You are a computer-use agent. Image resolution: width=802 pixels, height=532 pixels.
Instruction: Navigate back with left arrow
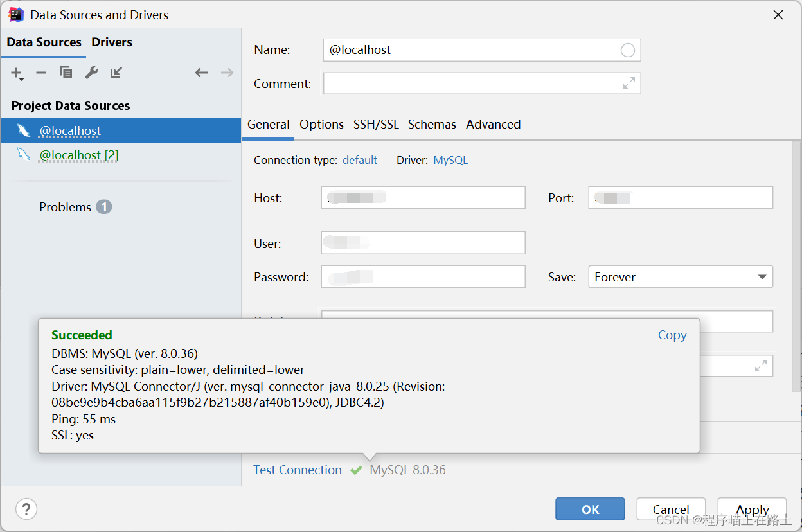(202, 73)
